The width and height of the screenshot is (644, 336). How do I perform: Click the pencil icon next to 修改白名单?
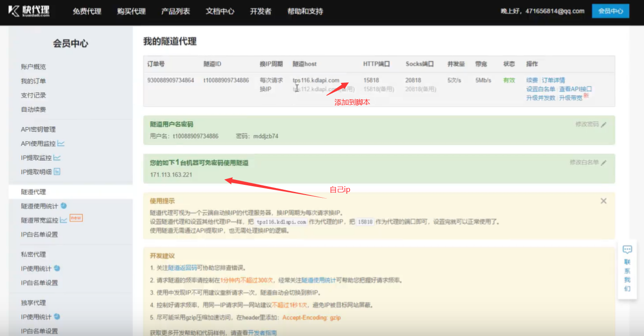(x=604, y=163)
